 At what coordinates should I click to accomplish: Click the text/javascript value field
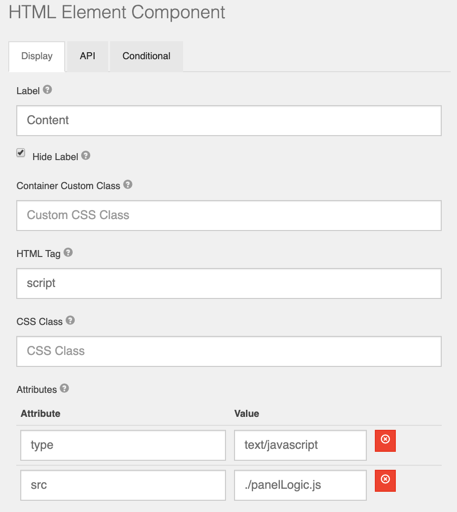point(300,445)
